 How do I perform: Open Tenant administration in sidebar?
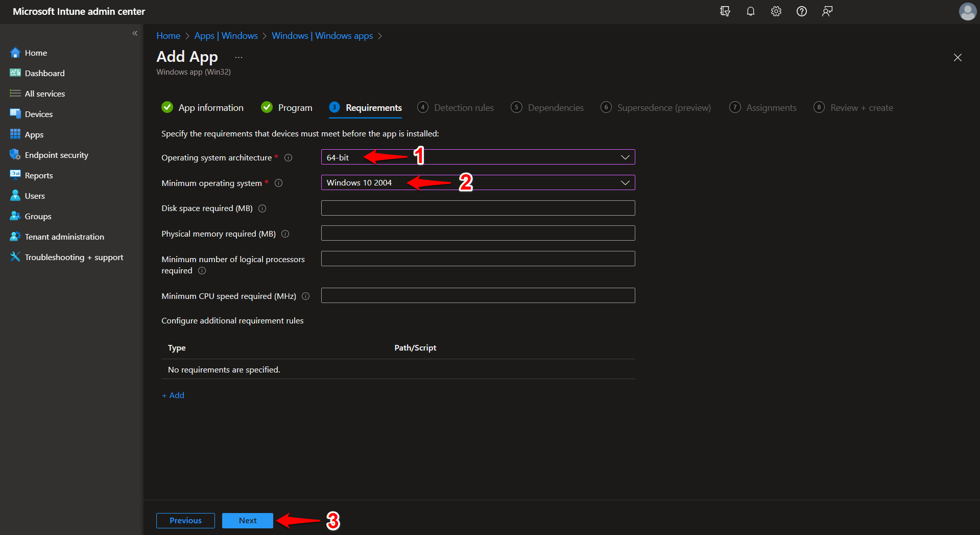(63, 236)
